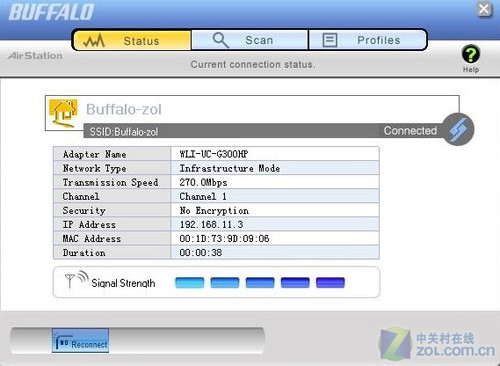Click the AirStation logo text
The height and width of the screenshot is (366, 500).
point(35,55)
